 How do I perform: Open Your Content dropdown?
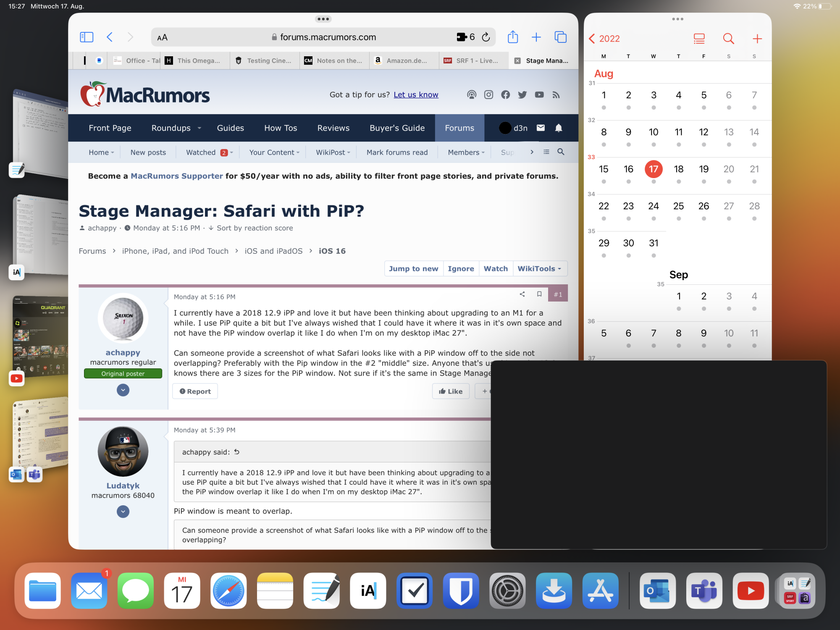click(274, 152)
